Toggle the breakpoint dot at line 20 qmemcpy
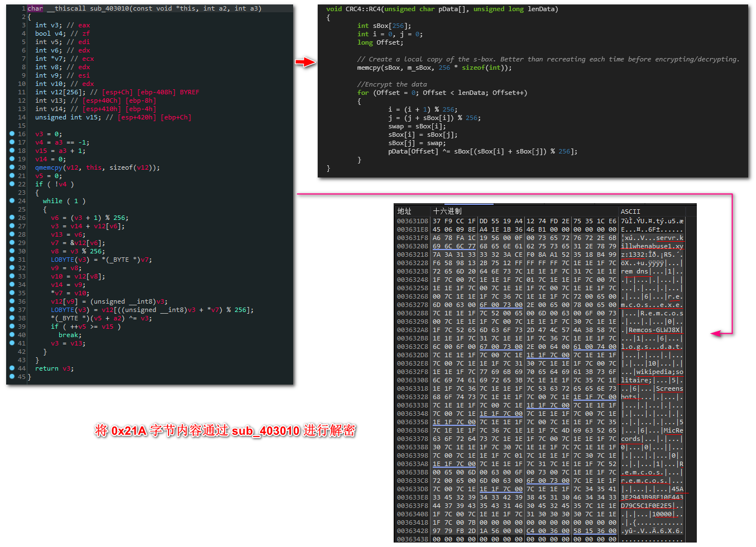This screenshot has height=547, width=756. pyautogui.click(x=12, y=167)
